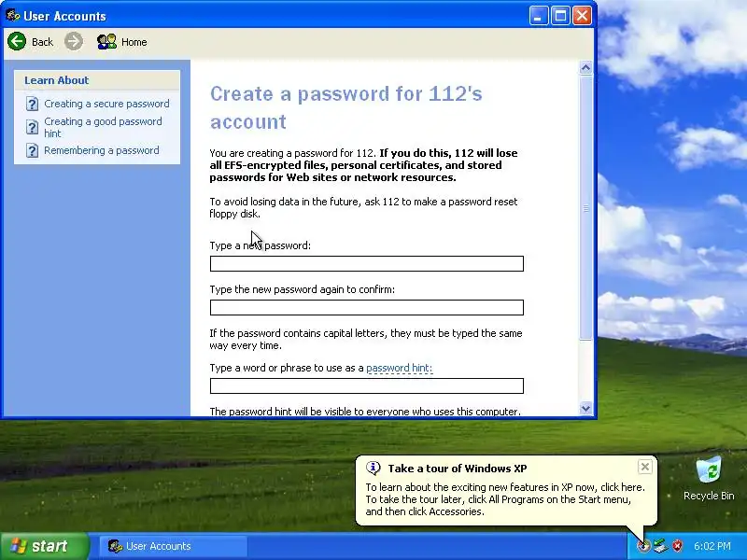747x560 pixels.
Task: Click the Windows XP tour tray icon
Action: 643,546
